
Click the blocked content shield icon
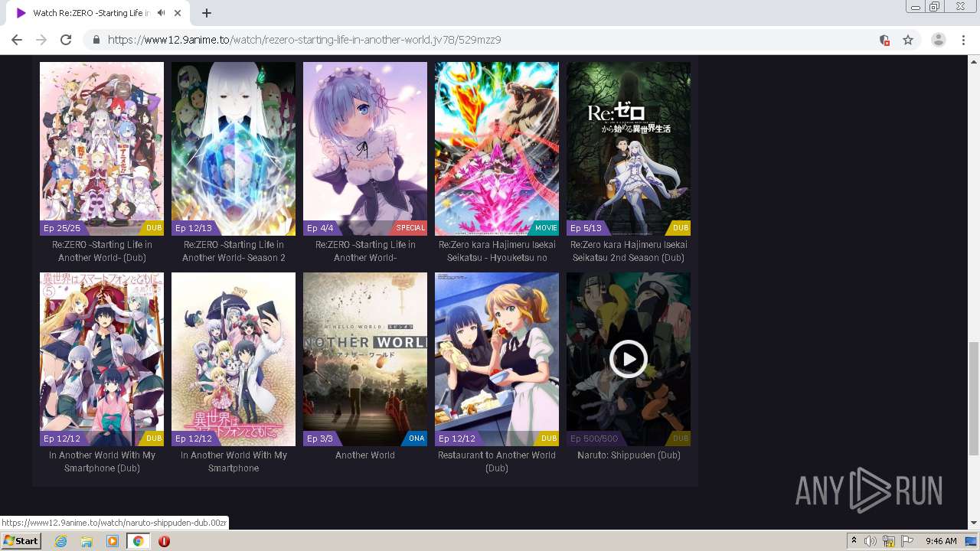click(x=884, y=40)
